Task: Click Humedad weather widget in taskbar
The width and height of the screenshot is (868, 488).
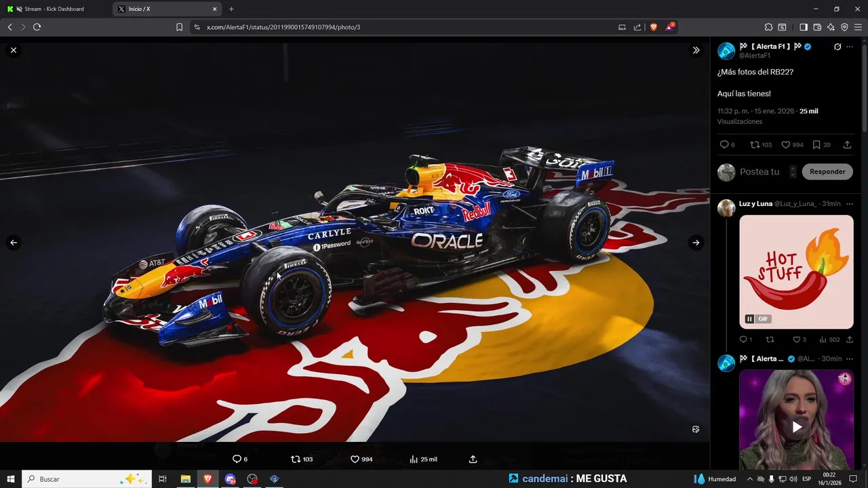Action: point(715,479)
